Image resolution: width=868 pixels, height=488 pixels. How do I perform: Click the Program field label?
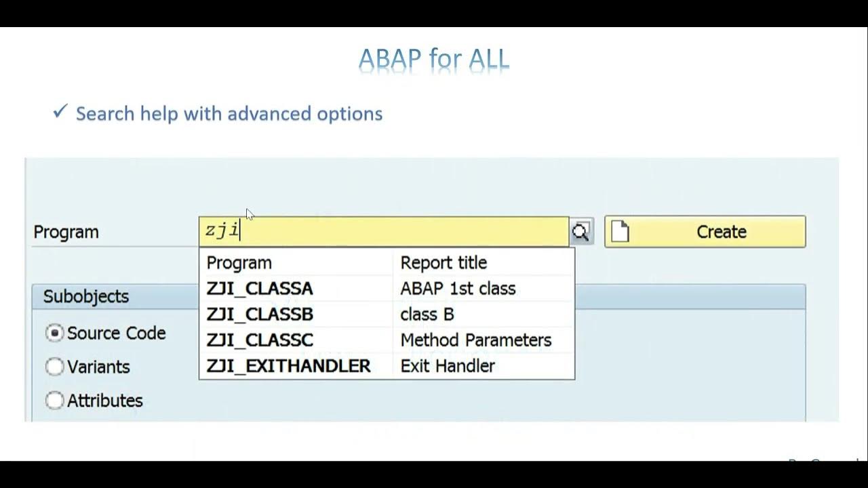tap(66, 232)
